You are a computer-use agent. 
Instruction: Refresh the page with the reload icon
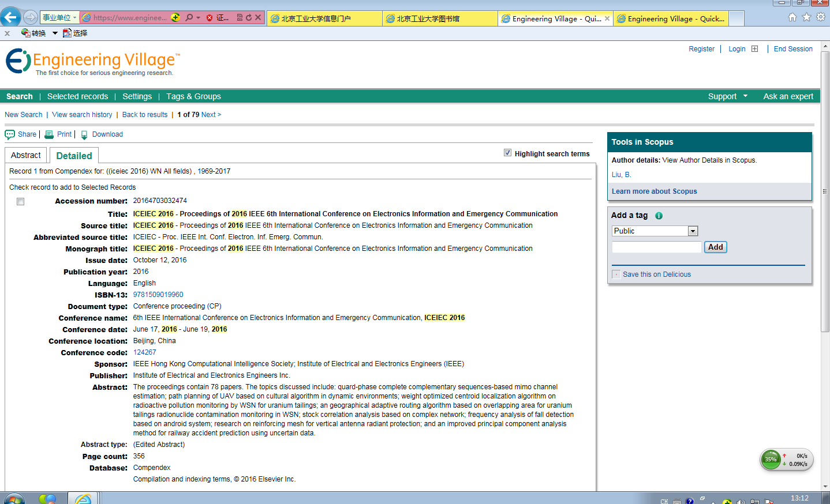[x=249, y=17]
